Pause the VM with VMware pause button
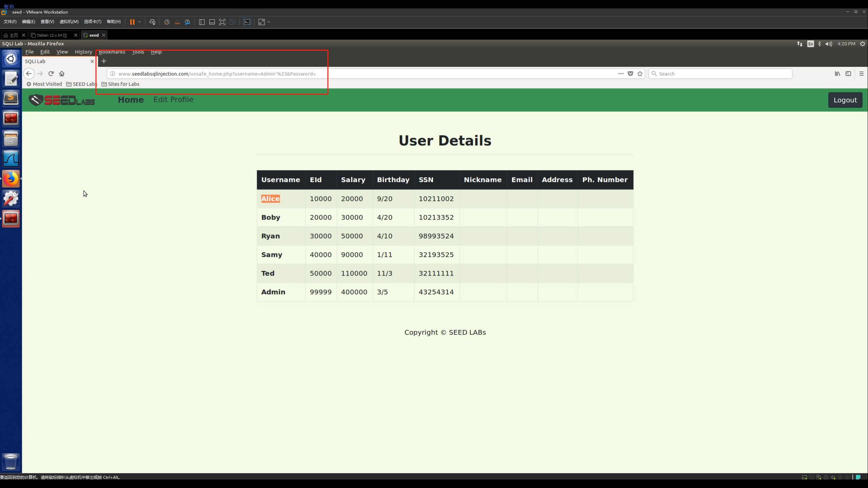This screenshot has width=868, height=488. 132,22
